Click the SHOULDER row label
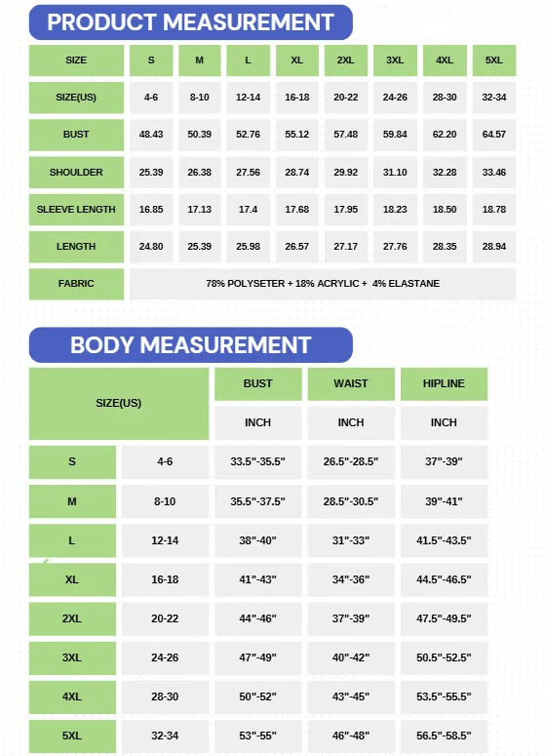The image size is (545, 756). [76, 172]
